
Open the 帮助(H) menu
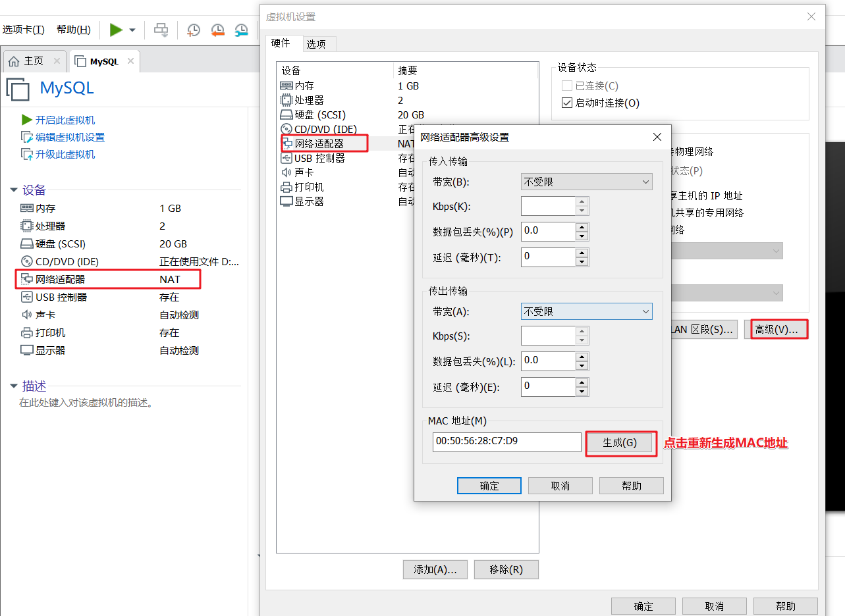click(x=74, y=30)
